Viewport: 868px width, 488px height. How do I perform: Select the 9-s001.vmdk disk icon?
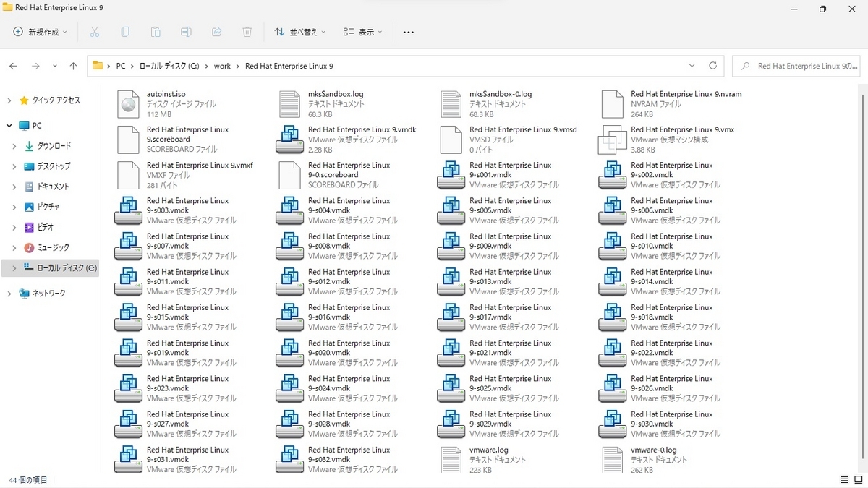coord(451,175)
